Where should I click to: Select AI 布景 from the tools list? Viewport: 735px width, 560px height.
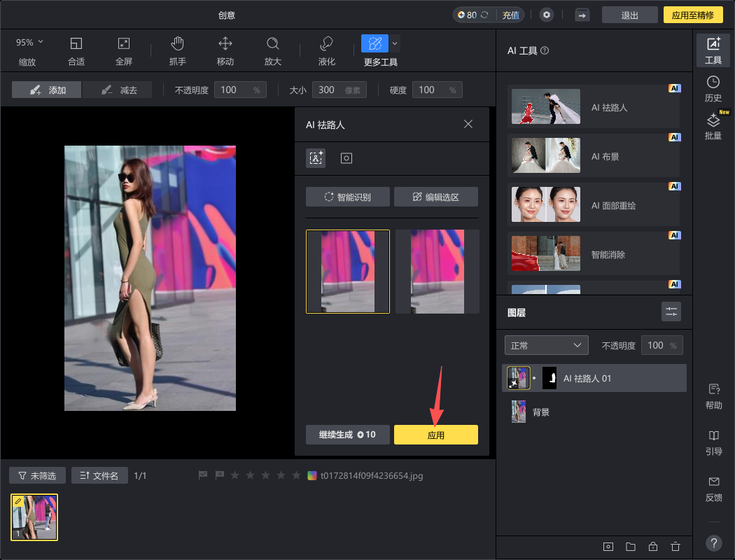pyautogui.click(x=593, y=157)
